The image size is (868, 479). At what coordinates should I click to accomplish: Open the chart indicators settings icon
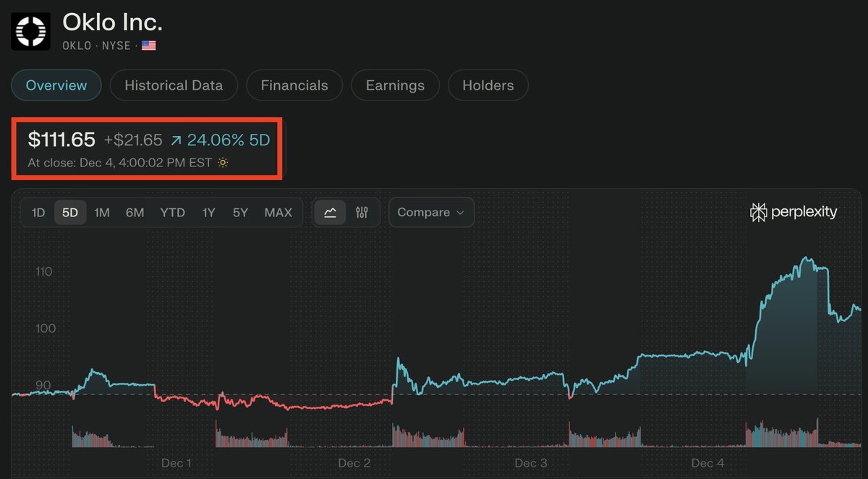click(x=362, y=213)
